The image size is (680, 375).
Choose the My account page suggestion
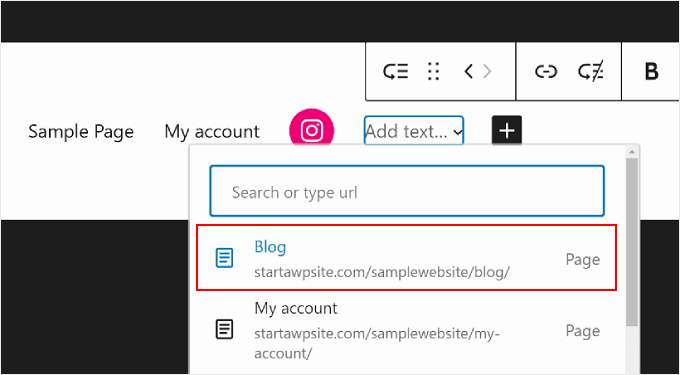pos(406,331)
